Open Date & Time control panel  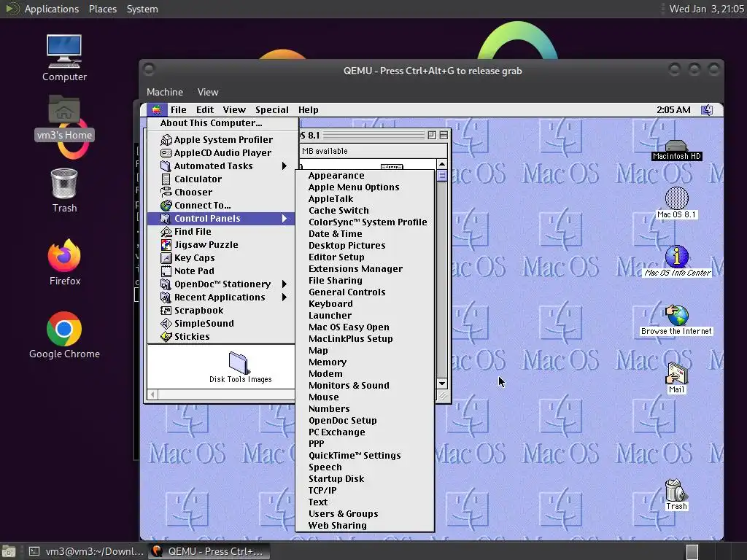(365, 234)
